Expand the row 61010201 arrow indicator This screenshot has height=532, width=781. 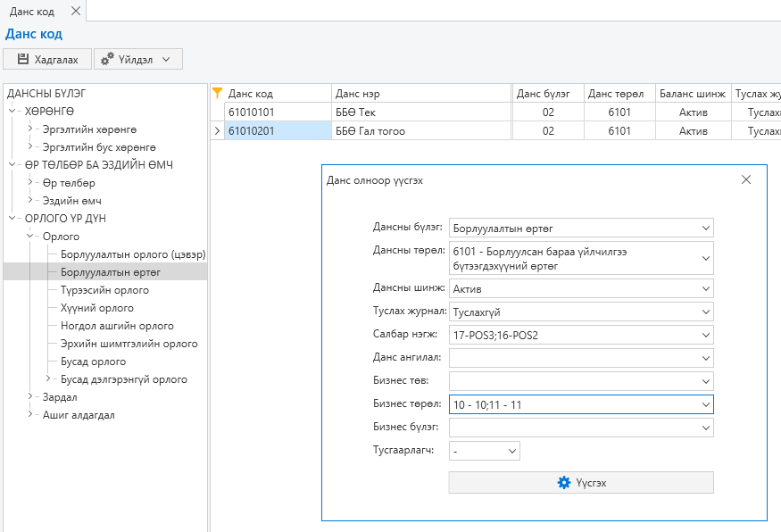[x=217, y=131]
